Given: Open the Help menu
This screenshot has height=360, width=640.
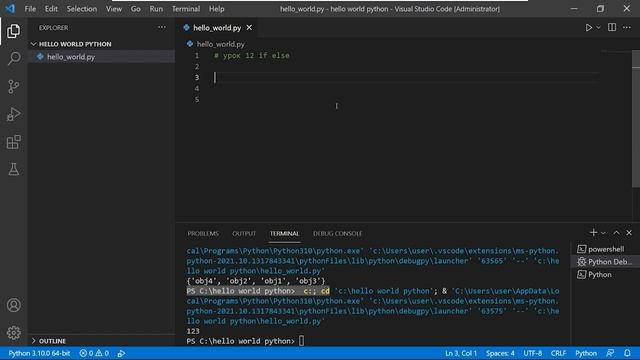Looking at the screenshot, I should tap(217, 9).
